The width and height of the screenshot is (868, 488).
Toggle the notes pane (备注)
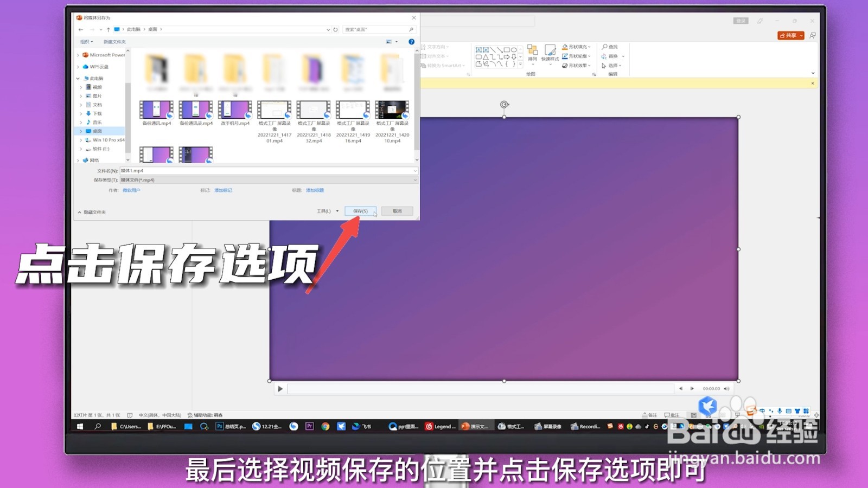[x=649, y=413]
